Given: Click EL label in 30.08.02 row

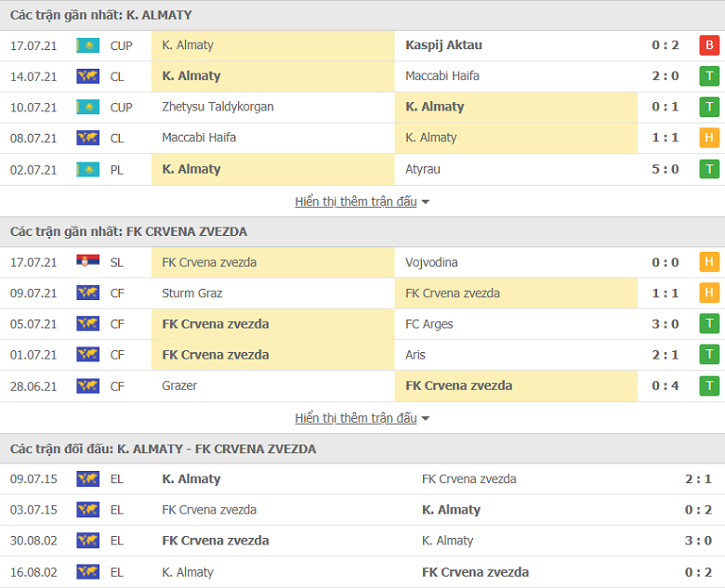Looking at the screenshot, I should coord(116,541).
